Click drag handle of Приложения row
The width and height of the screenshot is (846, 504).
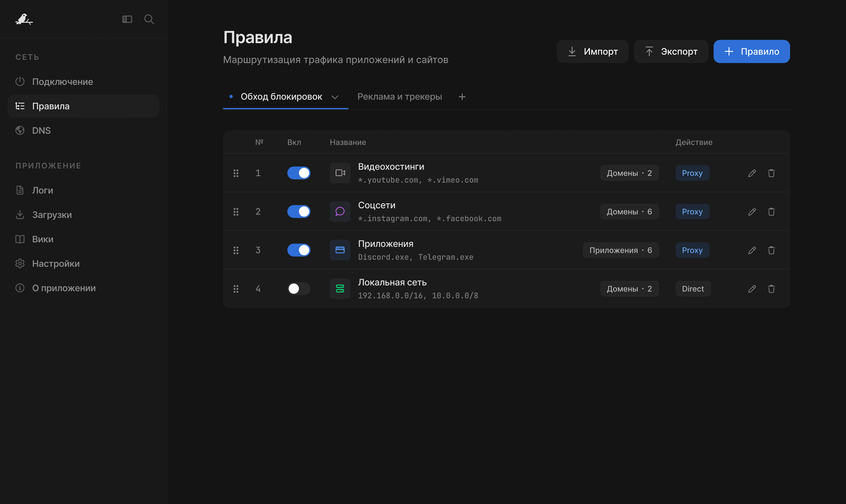click(236, 250)
